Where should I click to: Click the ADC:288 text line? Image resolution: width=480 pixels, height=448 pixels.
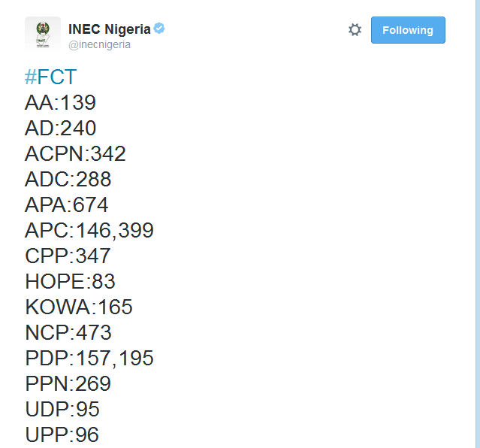coord(68,180)
